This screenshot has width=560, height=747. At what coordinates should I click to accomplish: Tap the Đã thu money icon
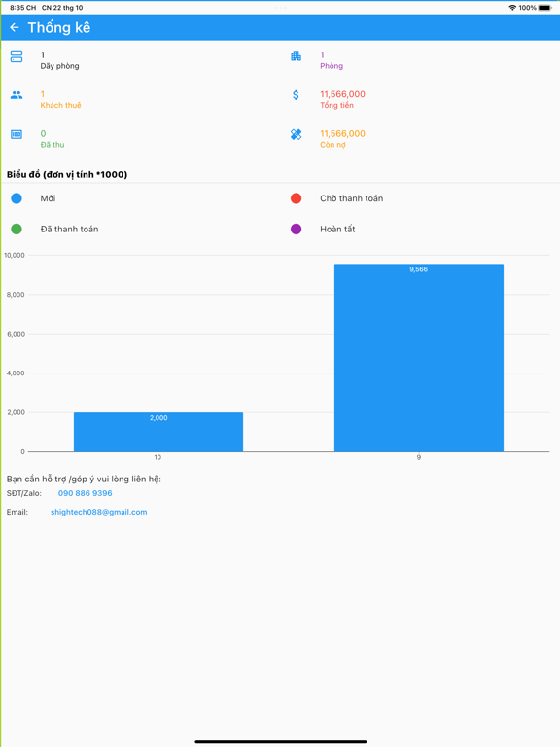pyautogui.click(x=17, y=135)
